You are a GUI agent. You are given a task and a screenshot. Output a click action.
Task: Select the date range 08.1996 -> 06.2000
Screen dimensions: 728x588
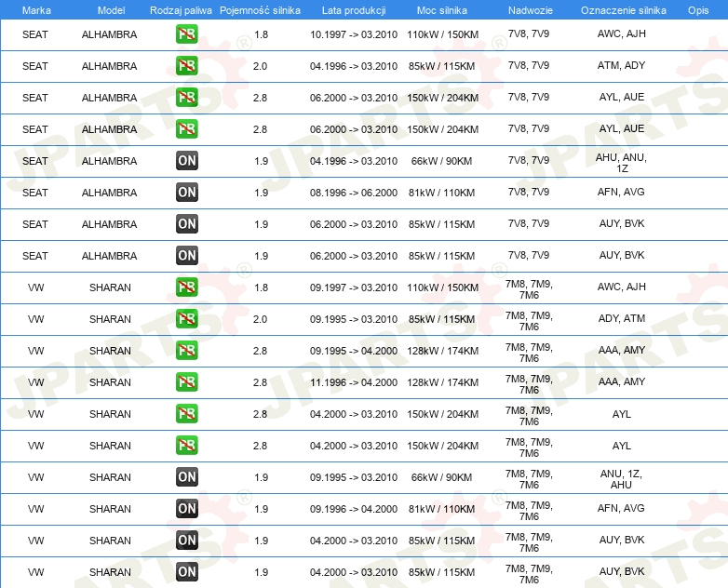(x=354, y=193)
